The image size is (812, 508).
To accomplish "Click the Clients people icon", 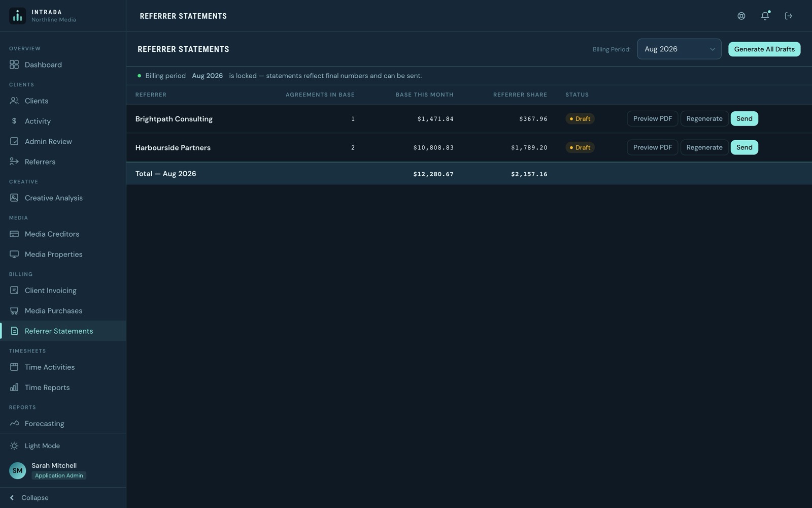I will 14,101.
